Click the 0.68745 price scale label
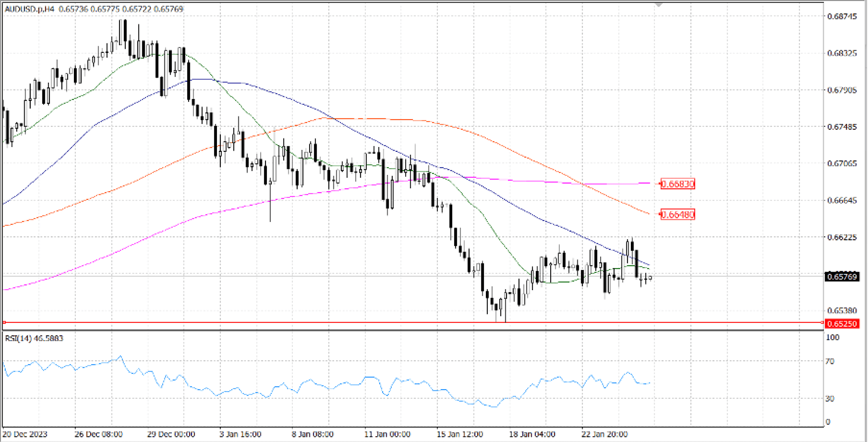 pyautogui.click(x=841, y=16)
